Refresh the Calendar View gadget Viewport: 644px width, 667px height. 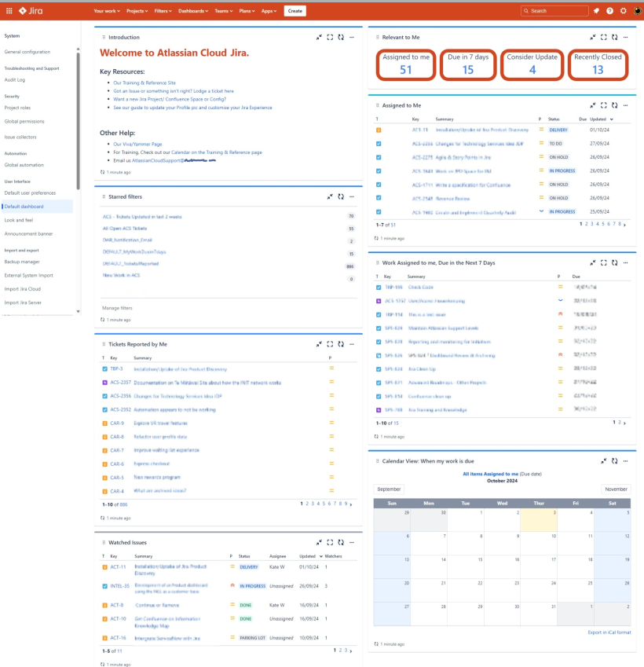click(x=615, y=461)
